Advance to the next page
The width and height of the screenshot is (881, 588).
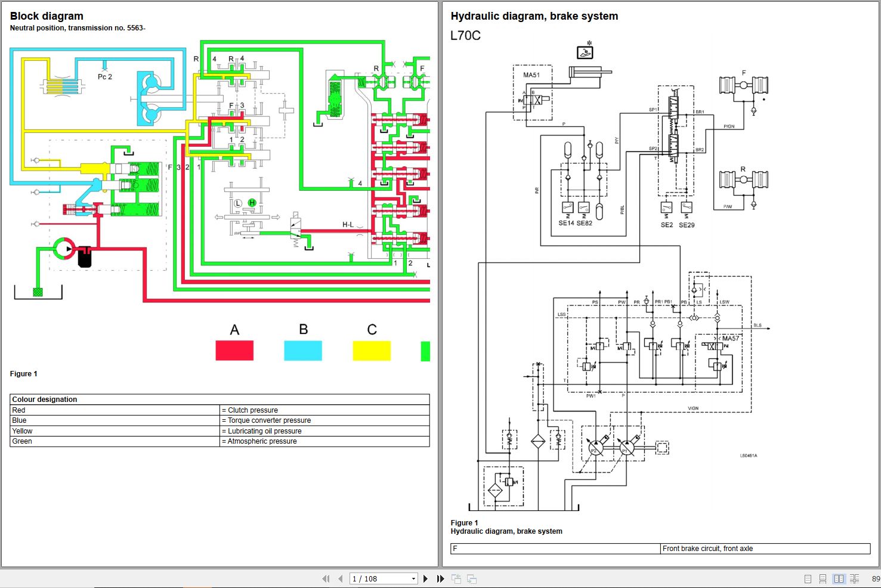pyautogui.click(x=425, y=578)
